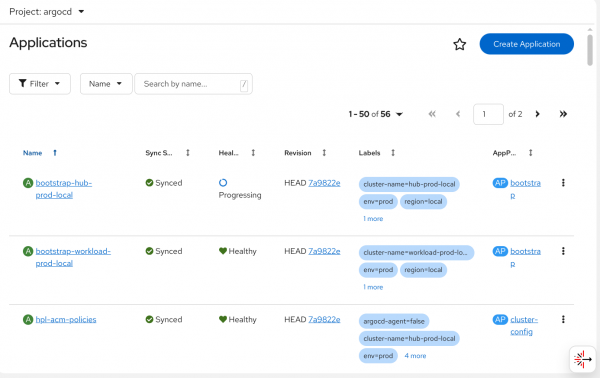Click AppProject column sort icon
Screen dimensions: 600x378
click(531, 153)
